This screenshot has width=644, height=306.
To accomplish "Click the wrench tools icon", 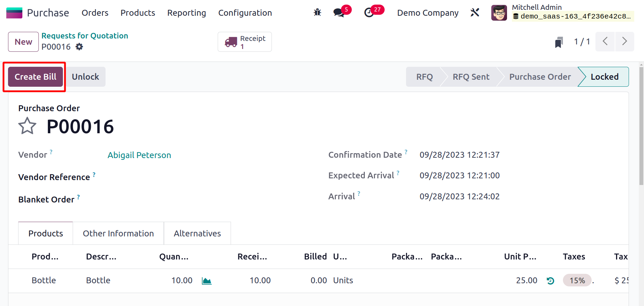I will pyautogui.click(x=475, y=13).
